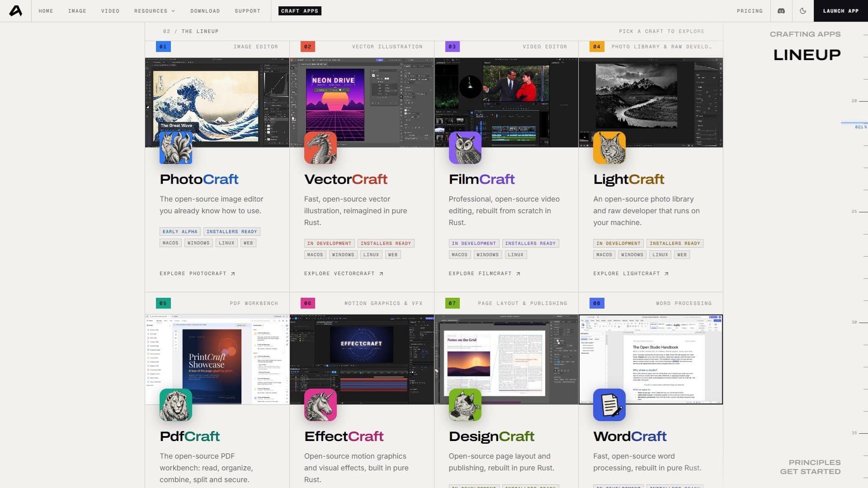
Task: Select the Craft Apps tab in the header
Action: 300,11
